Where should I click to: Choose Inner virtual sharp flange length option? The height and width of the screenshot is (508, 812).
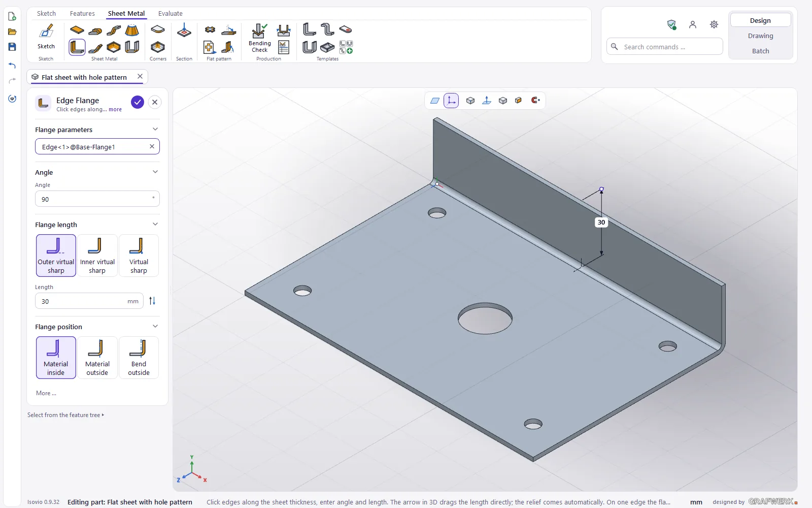[x=97, y=256]
